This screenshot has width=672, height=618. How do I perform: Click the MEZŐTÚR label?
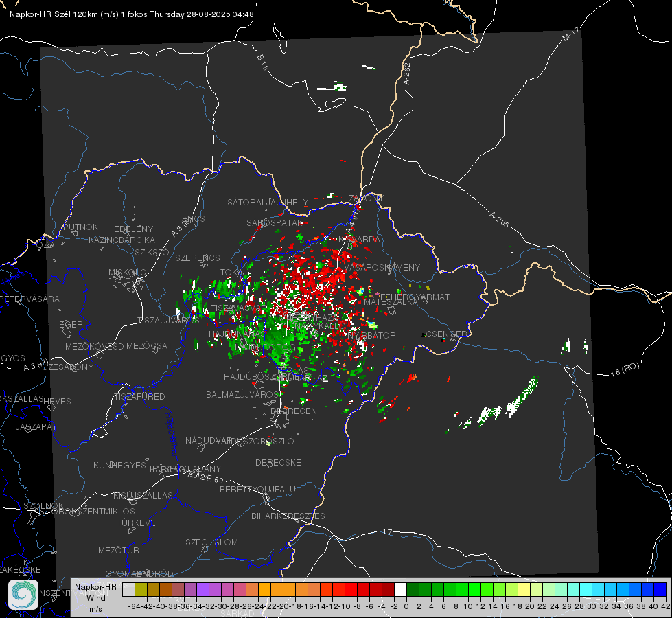[x=119, y=550]
